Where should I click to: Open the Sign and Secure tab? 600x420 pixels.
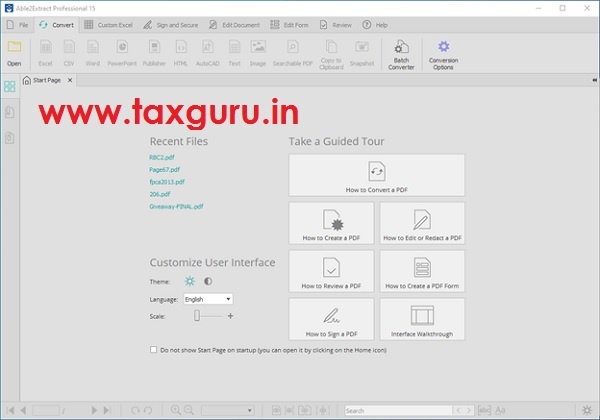pos(171,25)
